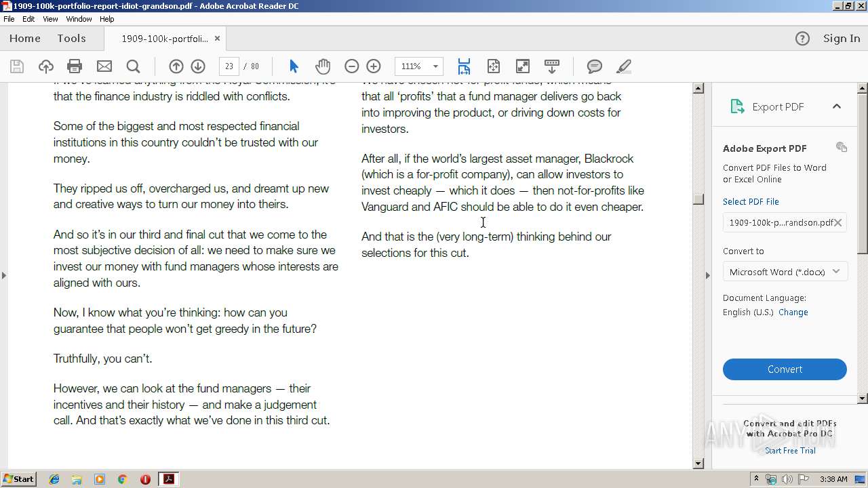Image resolution: width=868 pixels, height=488 pixels.
Task: Click the document vertical scrollbar thumb
Action: [698, 199]
